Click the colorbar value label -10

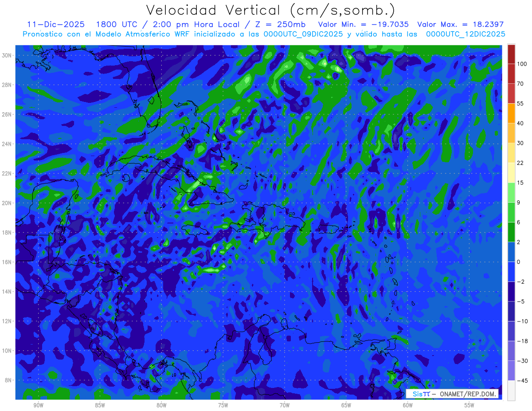(x=522, y=321)
